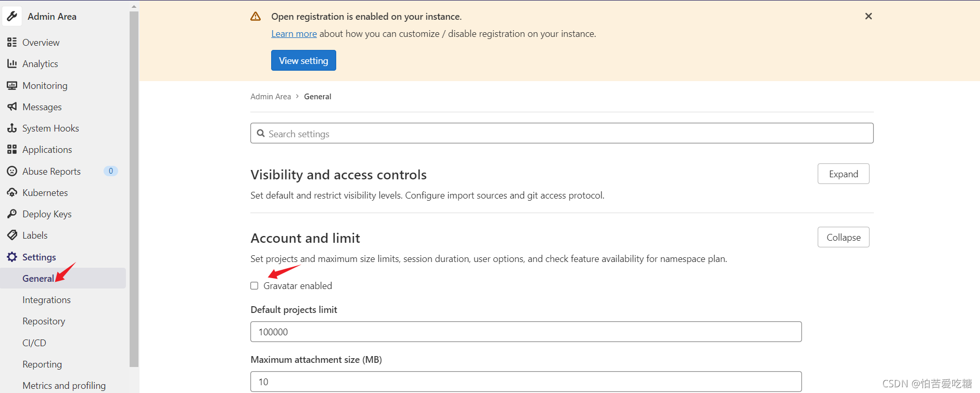
Task: Click the View setting button
Action: click(303, 60)
